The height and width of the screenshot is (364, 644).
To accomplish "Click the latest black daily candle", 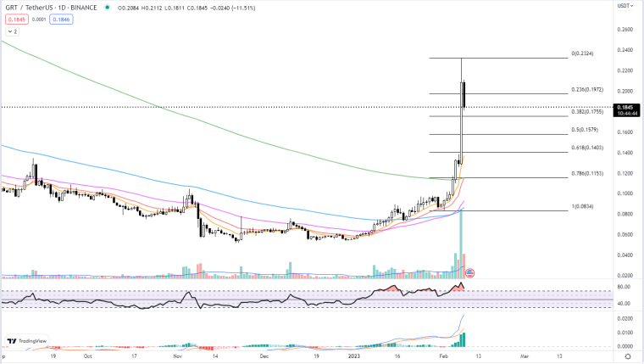I will tap(464, 94).
